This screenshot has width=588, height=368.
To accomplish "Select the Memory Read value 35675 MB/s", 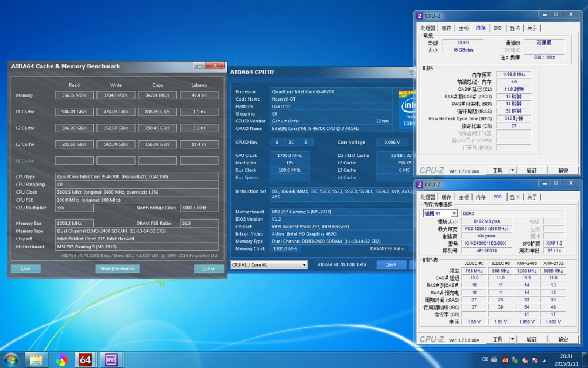I will pos(74,95).
